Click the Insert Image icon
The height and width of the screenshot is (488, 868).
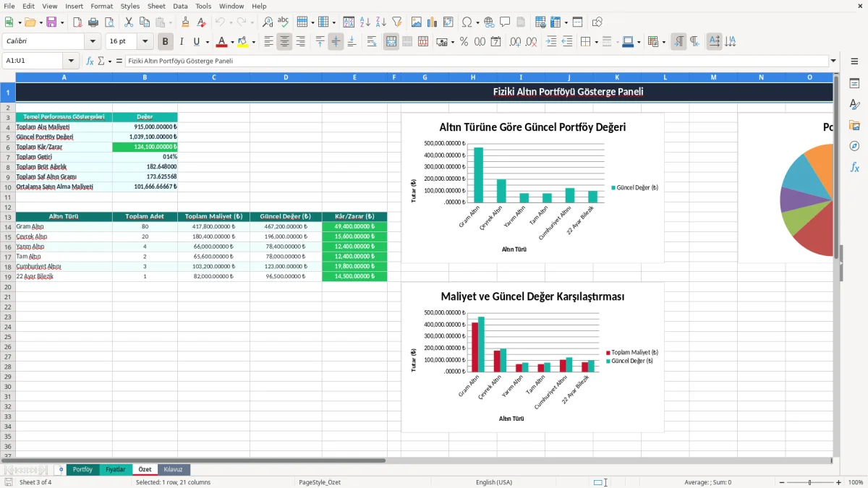[x=417, y=22]
